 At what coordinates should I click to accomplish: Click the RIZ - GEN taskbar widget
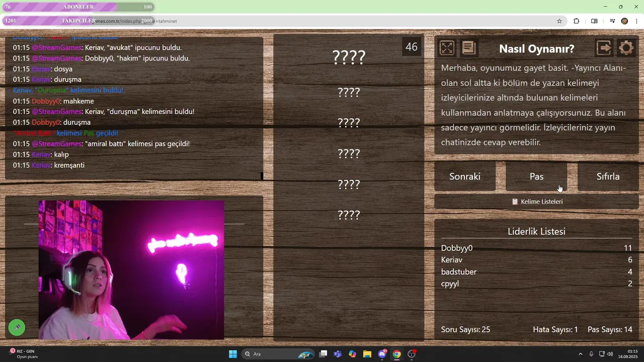point(23,354)
